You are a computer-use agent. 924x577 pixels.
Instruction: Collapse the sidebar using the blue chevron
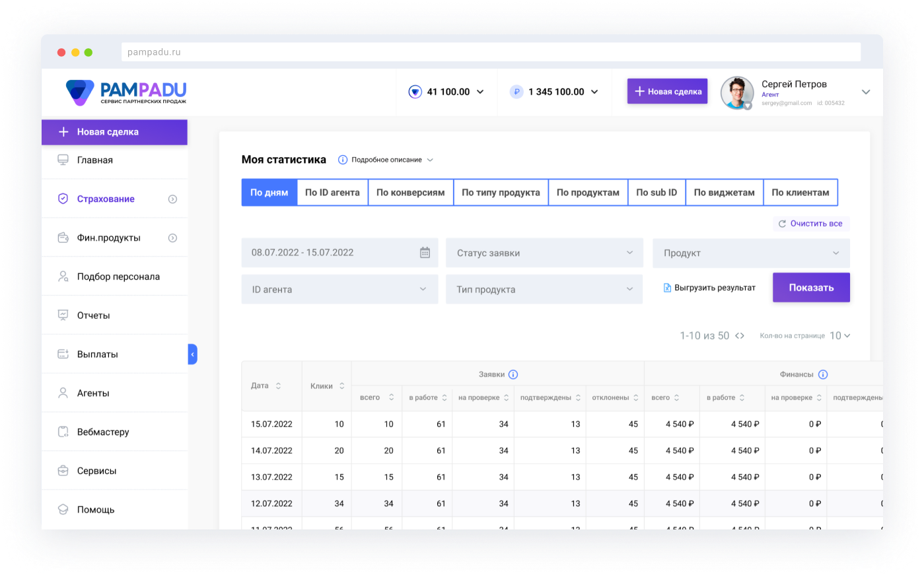[x=192, y=354]
